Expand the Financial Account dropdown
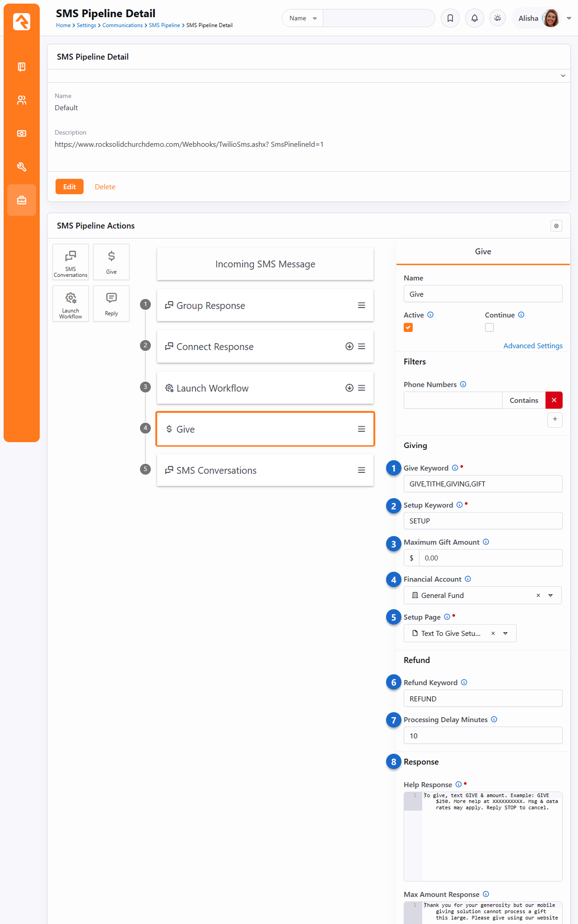This screenshot has width=578, height=924. coord(550,595)
